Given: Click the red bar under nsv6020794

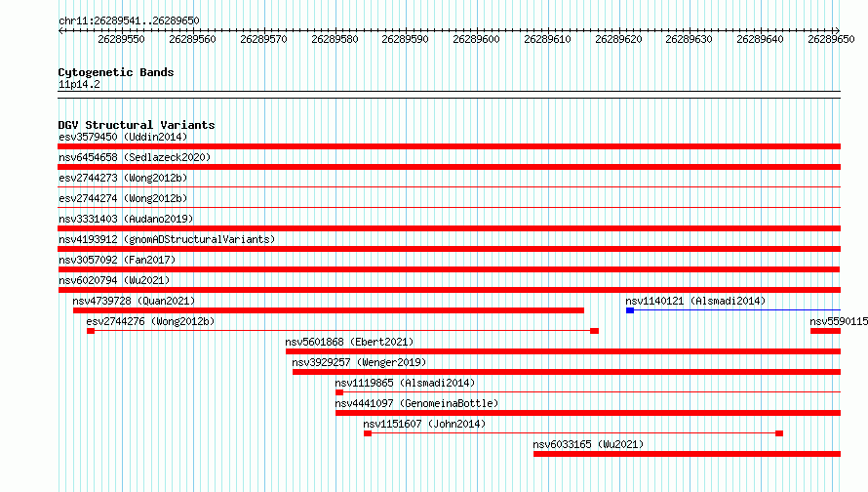Looking at the screenshot, I should tap(449, 290).
